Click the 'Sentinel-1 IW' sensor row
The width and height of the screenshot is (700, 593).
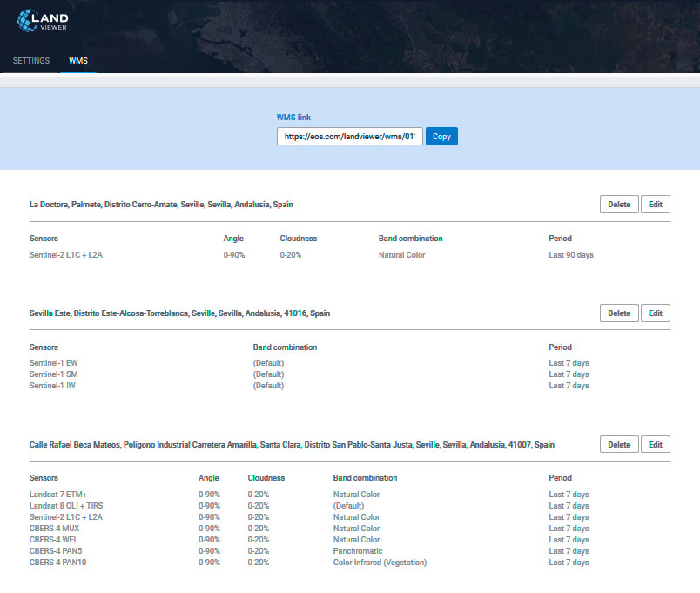[x=52, y=386]
